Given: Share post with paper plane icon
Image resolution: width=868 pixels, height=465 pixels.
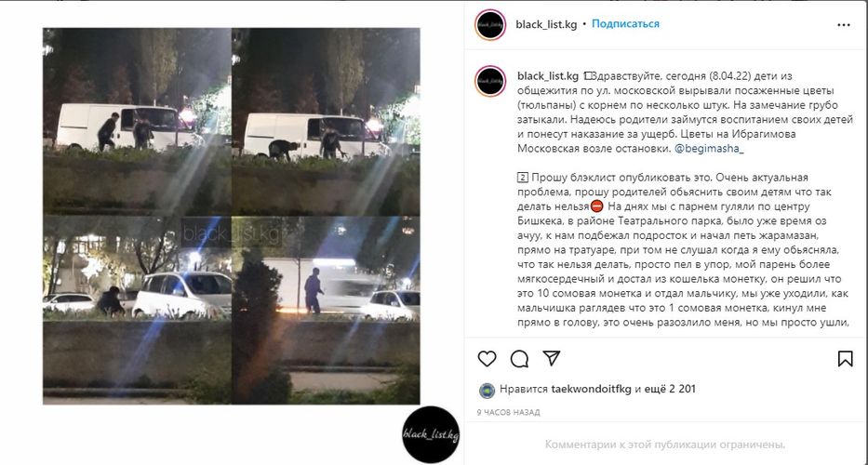Looking at the screenshot, I should (552, 358).
